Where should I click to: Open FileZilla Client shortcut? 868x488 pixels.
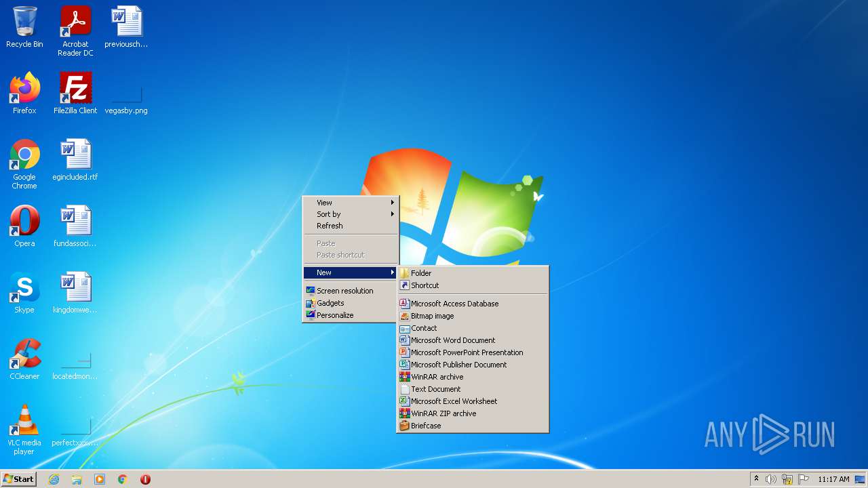(x=75, y=94)
